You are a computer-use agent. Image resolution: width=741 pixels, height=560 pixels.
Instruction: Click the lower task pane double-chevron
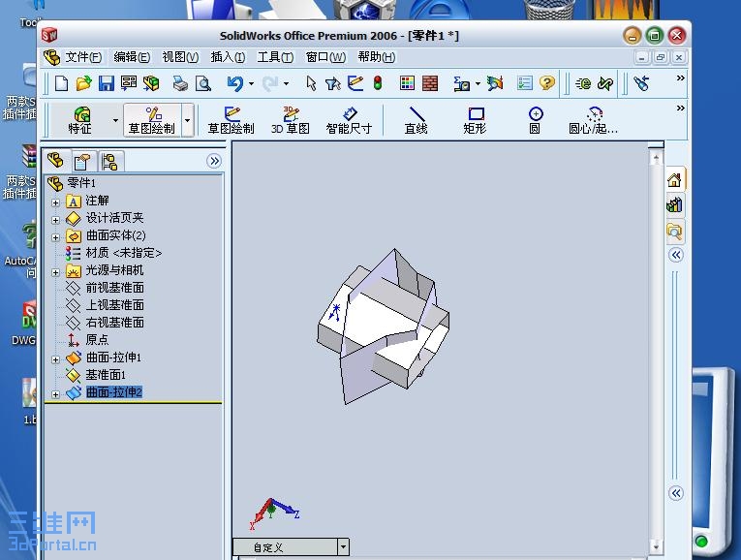pyautogui.click(x=676, y=493)
